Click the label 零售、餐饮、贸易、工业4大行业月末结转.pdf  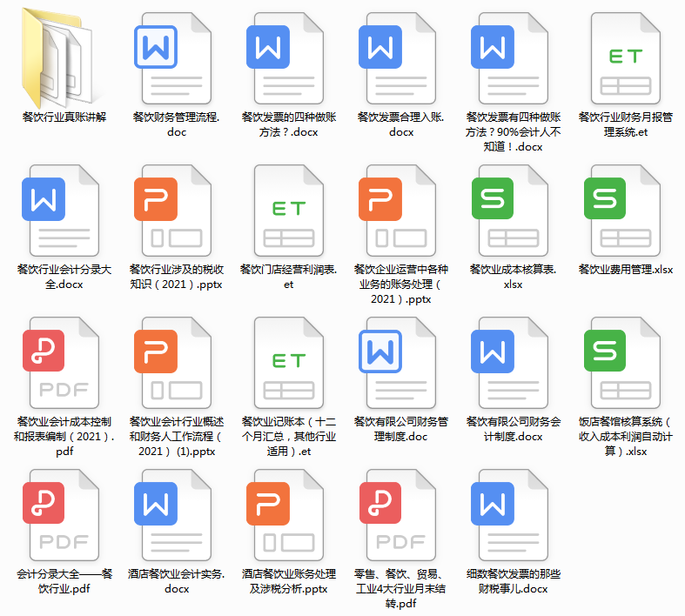coord(401,589)
